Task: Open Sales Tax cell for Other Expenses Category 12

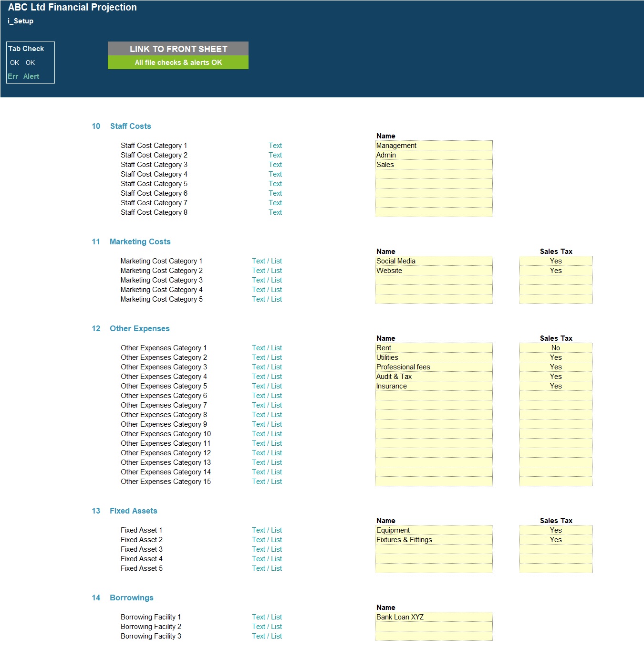Action: (x=556, y=453)
